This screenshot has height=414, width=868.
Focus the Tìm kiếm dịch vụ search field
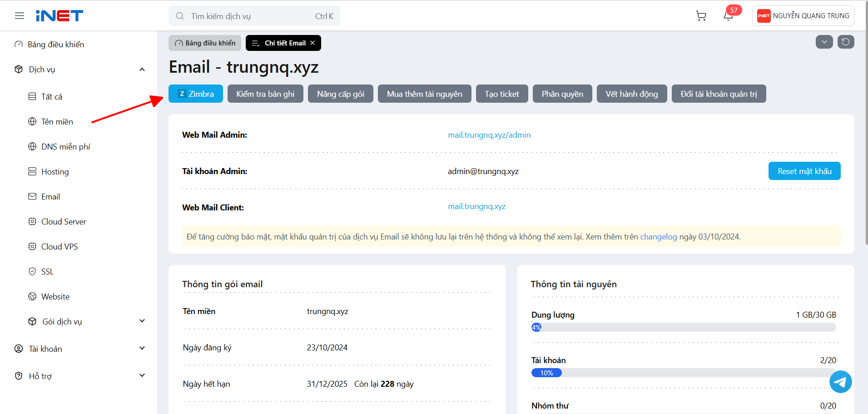point(254,16)
